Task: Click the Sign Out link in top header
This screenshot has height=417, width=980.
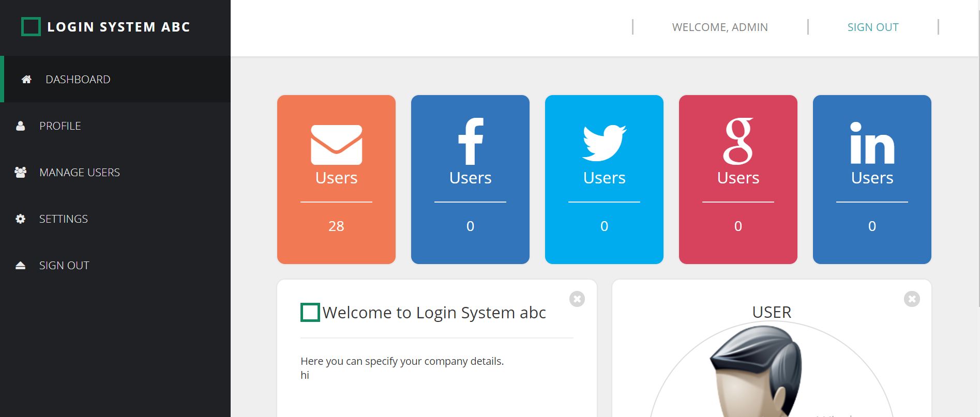Action: tap(873, 27)
